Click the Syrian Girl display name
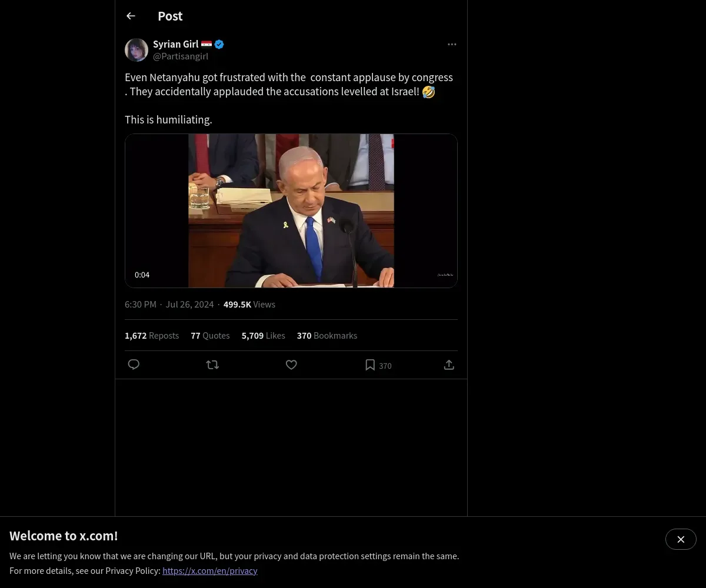Image resolution: width=706 pixels, height=588 pixels. tap(175, 44)
